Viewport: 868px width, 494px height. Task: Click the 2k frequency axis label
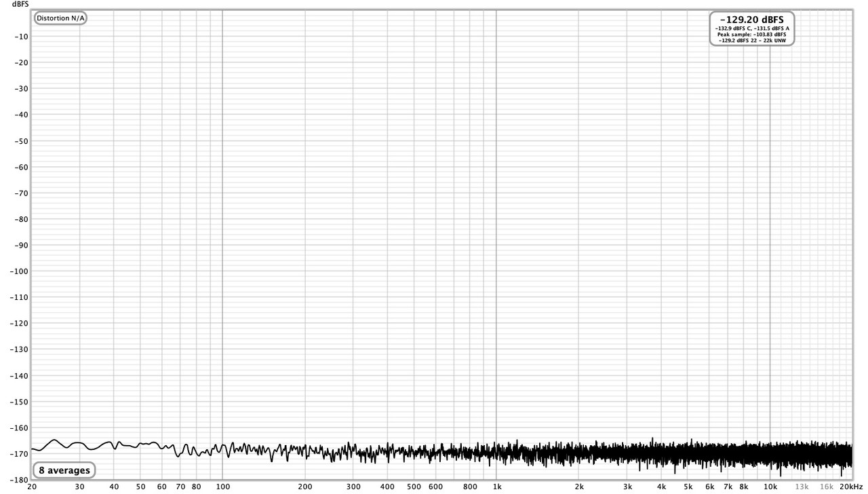pos(579,487)
